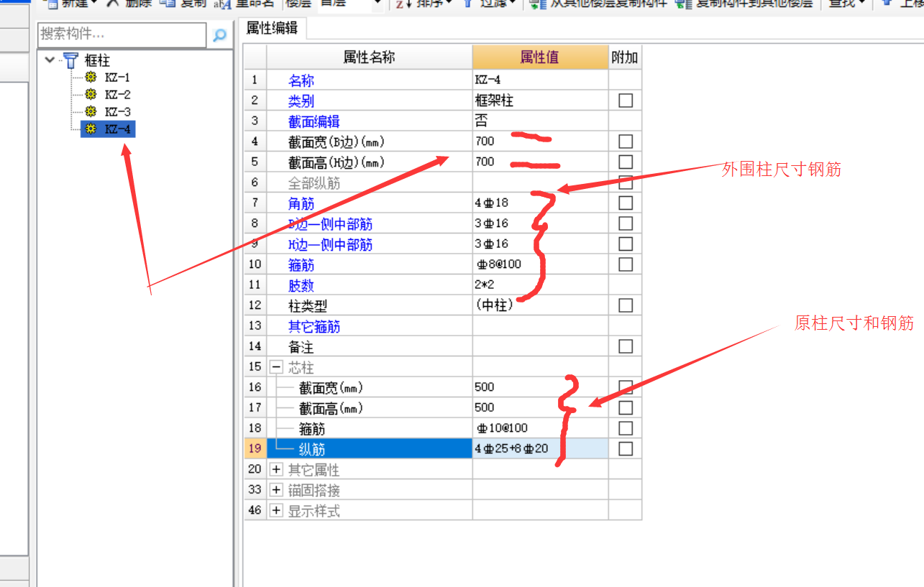924x587 pixels.
Task: Click the 属性值 column header
Action: click(539, 57)
